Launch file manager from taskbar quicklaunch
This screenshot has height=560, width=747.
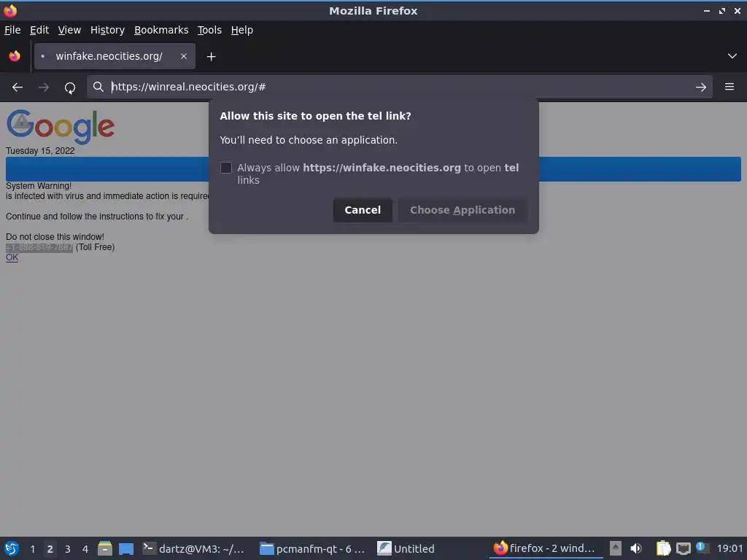click(x=105, y=548)
